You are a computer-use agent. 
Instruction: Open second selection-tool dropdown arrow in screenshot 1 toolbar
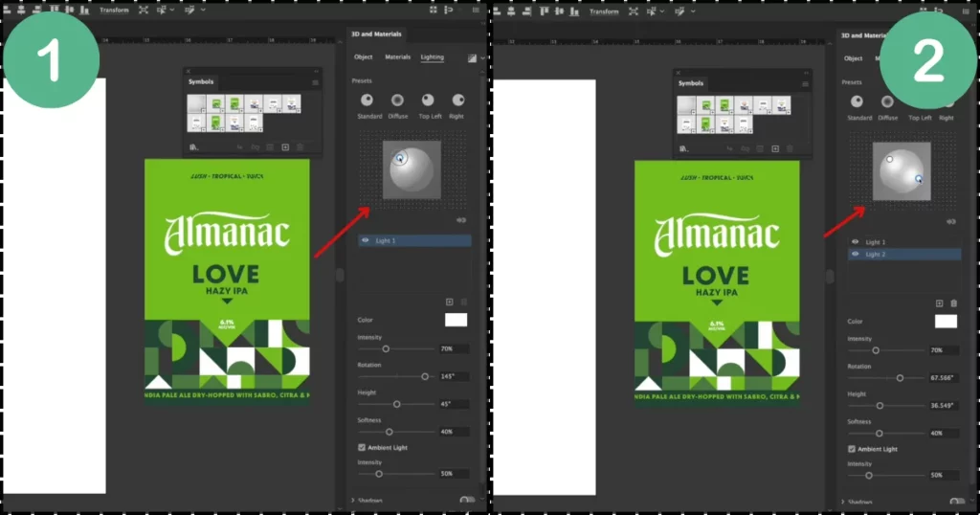[x=203, y=10]
